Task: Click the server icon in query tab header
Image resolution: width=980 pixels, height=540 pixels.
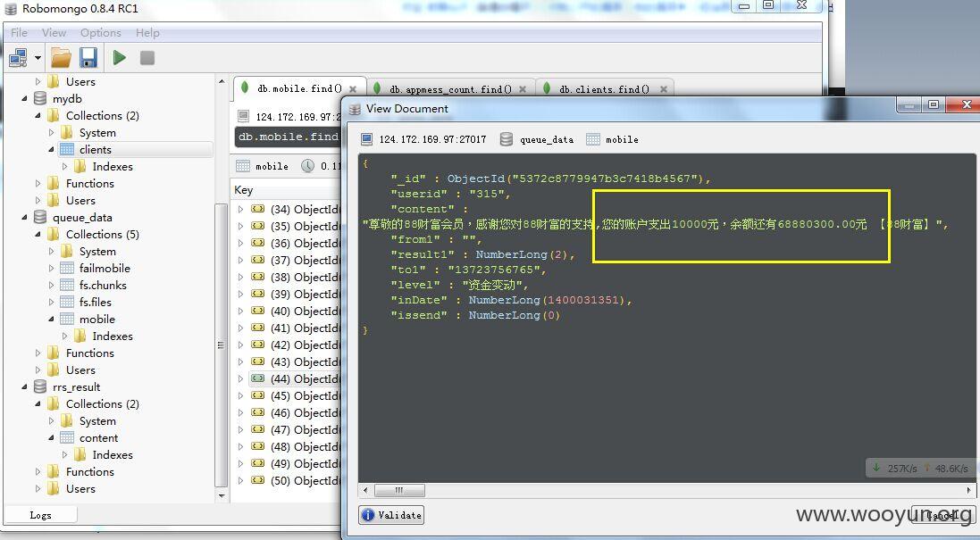Action: click(x=244, y=117)
